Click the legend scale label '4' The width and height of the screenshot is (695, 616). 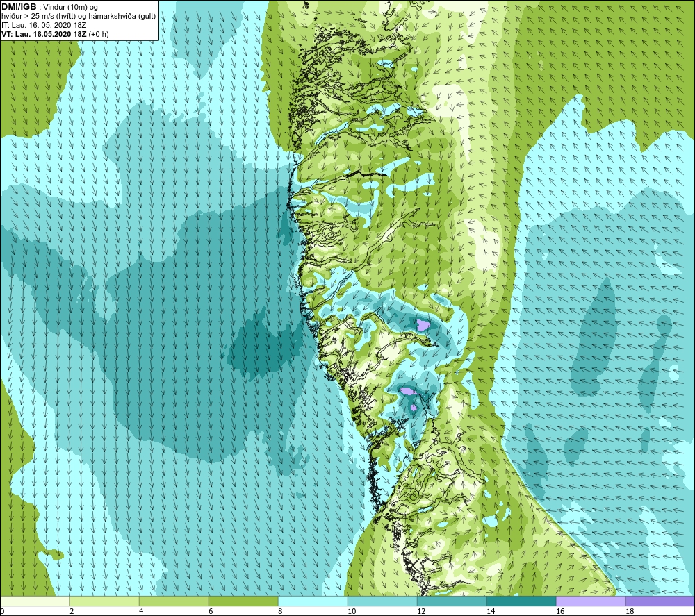141,611
